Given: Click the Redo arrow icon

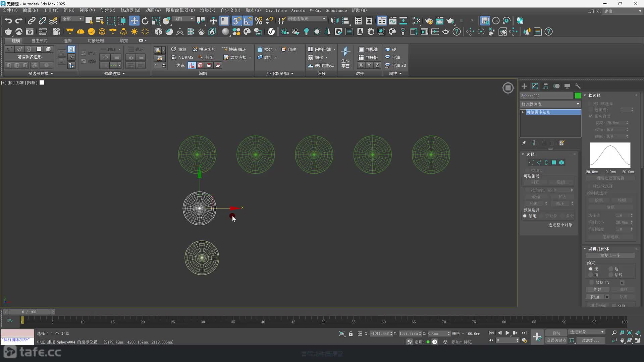Looking at the screenshot, I should click(19, 21).
